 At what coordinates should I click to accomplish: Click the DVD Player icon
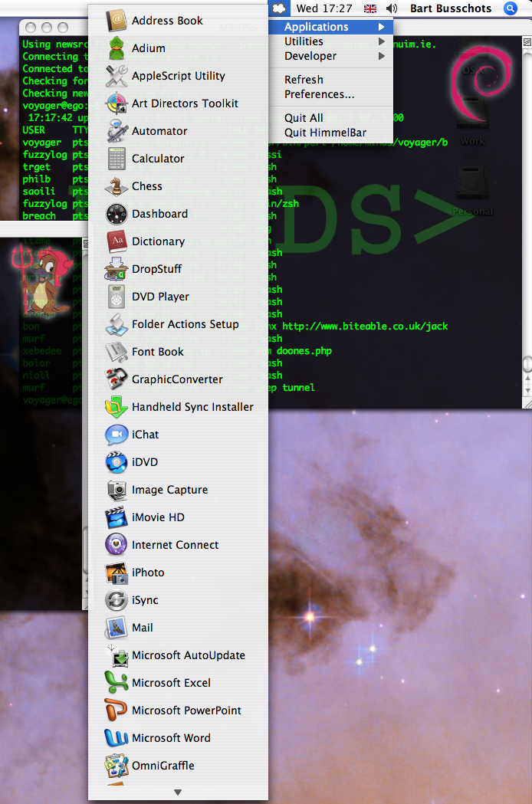[x=117, y=297]
